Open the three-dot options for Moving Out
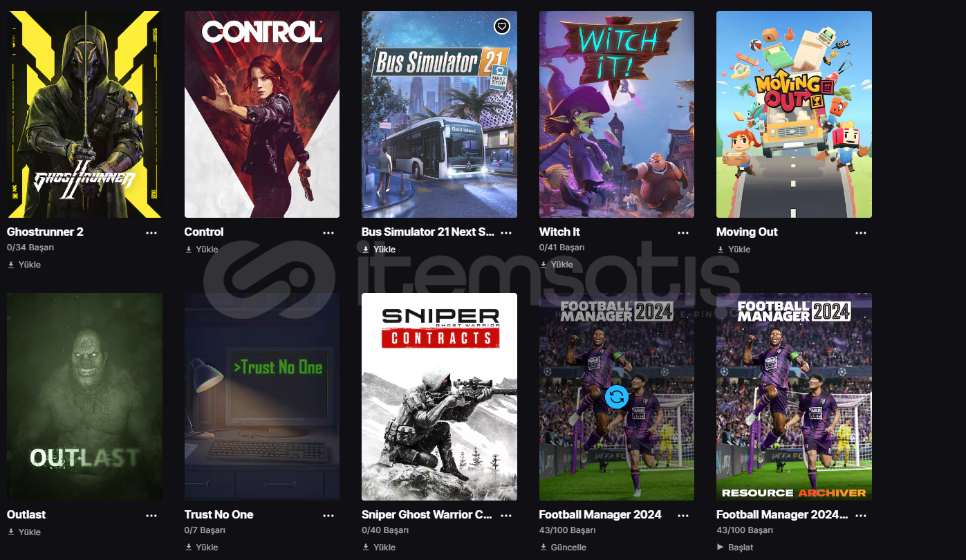Screen dimensions: 966x560 coord(861,232)
